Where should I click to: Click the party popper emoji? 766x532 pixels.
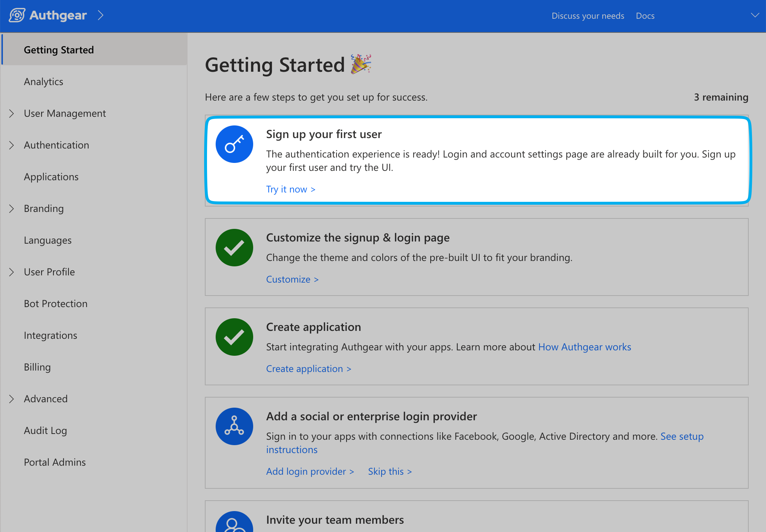pos(361,65)
